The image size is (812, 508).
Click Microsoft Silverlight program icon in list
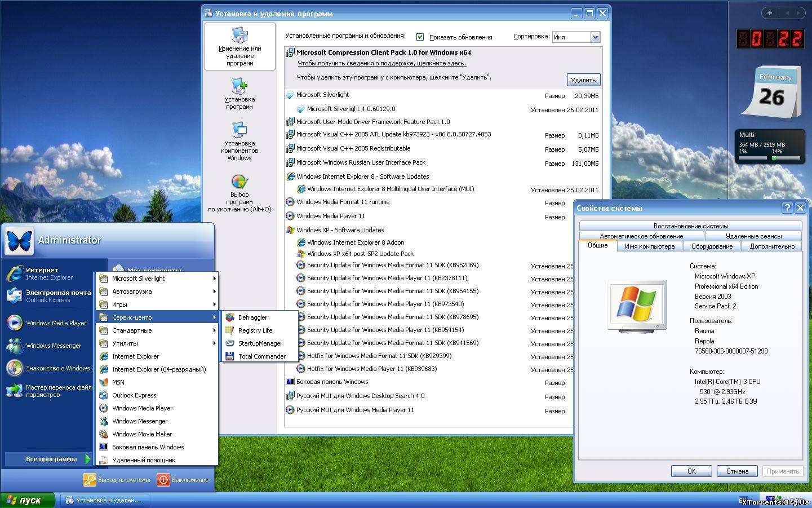pyautogui.click(x=290, y=95)
